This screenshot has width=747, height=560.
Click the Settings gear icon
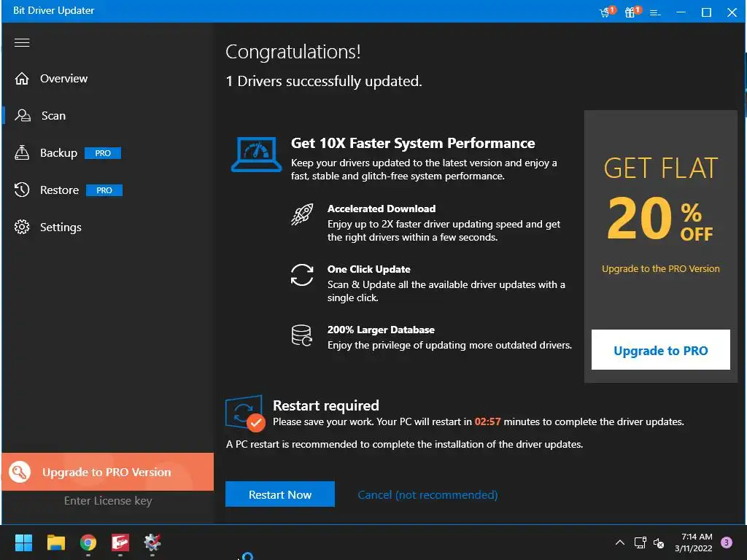tap(22, 227)
